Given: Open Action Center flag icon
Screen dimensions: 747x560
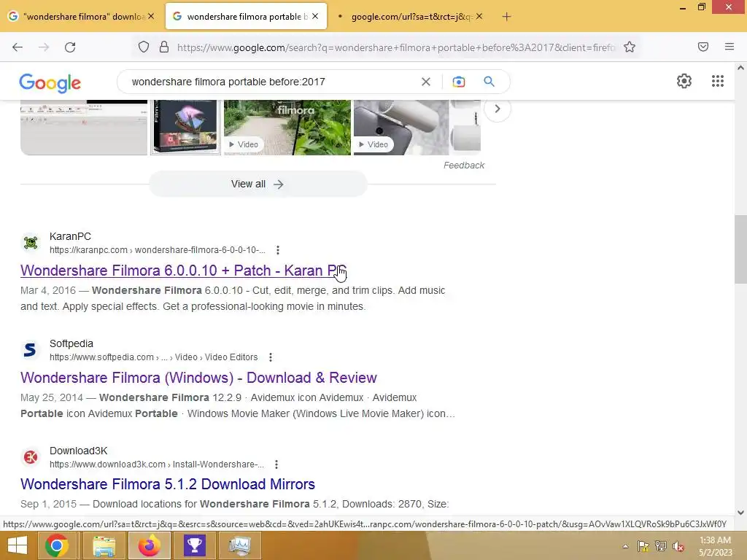Looking at the screenshot, I should (x=643, y=546).
